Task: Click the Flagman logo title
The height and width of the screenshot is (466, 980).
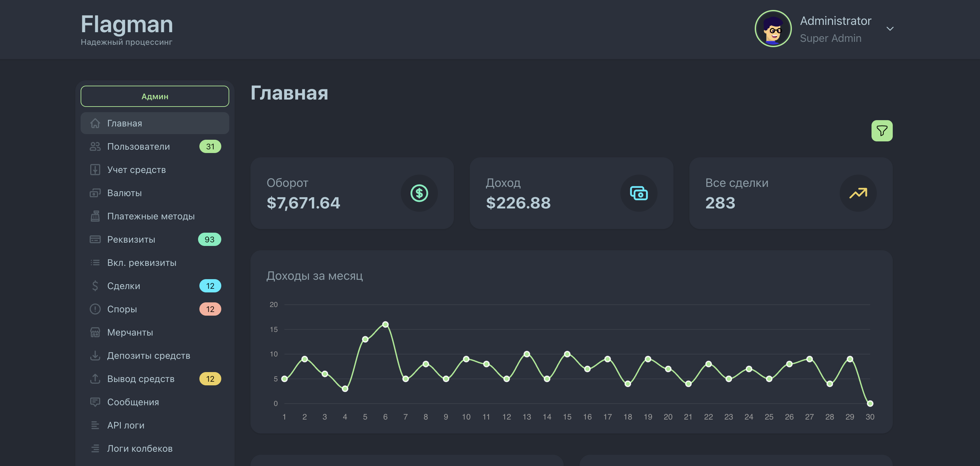Action: point(127,24)
